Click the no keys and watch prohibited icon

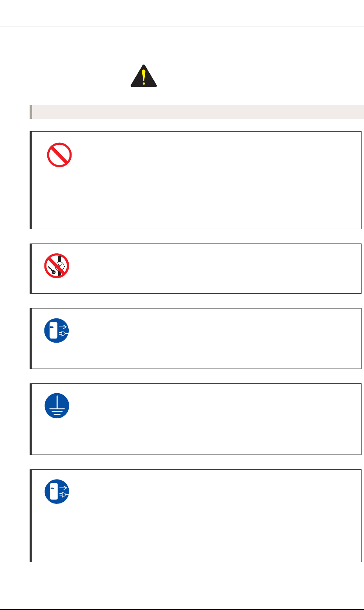tap(57, 266)
